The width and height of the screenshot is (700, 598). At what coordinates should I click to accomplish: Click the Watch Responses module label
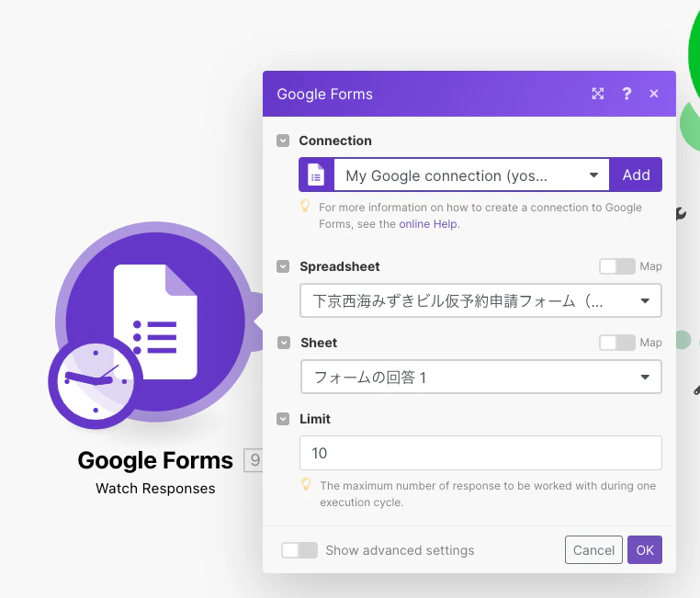[155, 488]
